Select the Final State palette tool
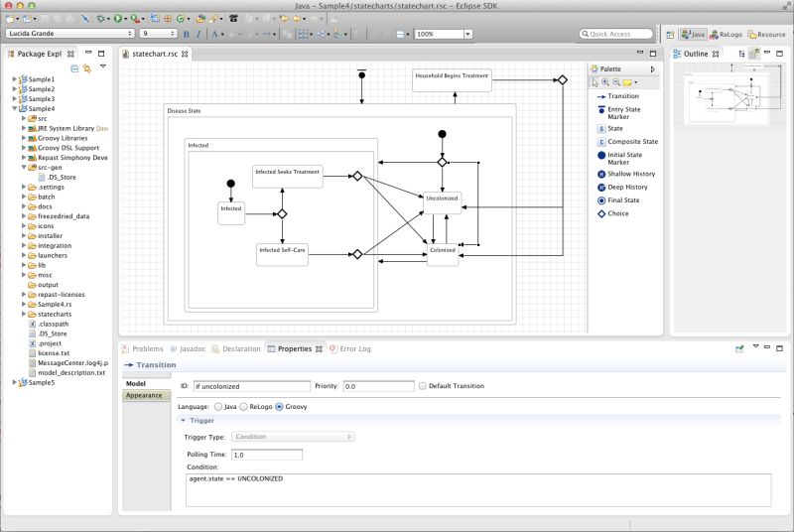This screenshot has height=532, width=794. pyautogui.click(x=618, y=199)
